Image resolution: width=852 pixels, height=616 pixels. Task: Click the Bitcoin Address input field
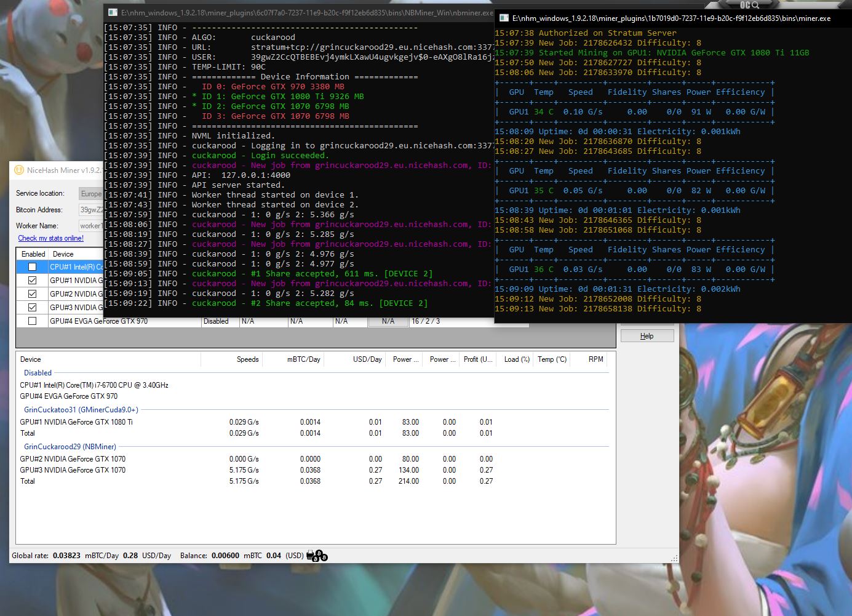(x=91, y=209)
